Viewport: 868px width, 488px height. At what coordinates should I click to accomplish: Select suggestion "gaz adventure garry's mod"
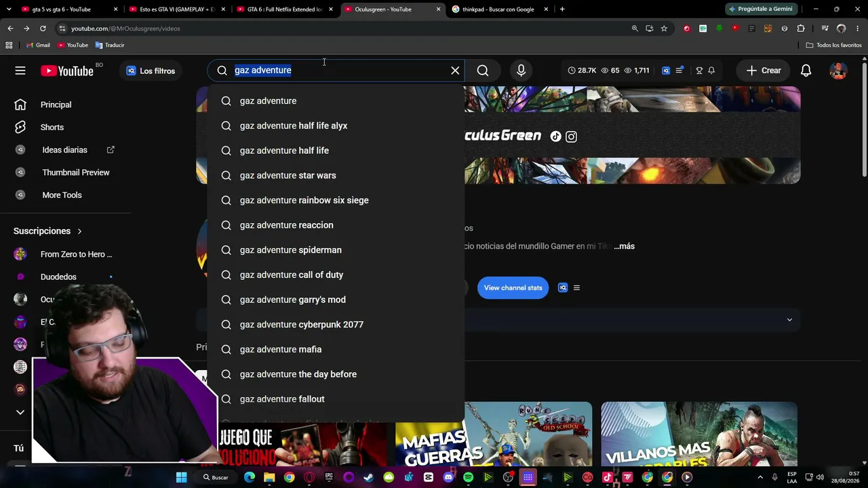(336, 300)
